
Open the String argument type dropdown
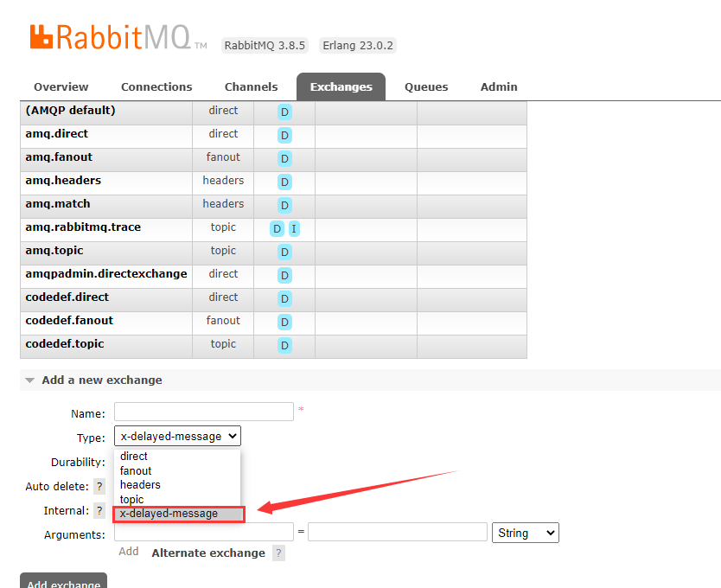(526, 533)
